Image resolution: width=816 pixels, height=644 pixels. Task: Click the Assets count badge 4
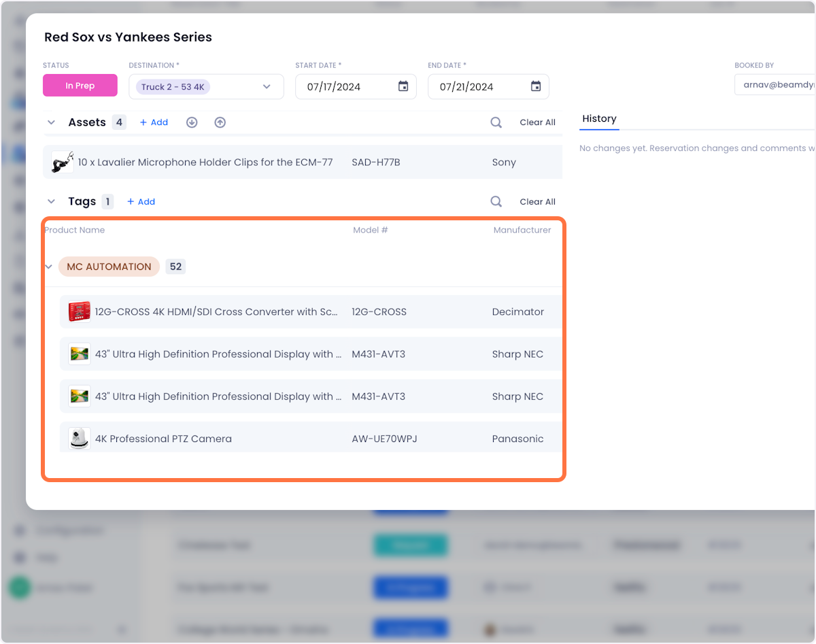click(119, 122)
